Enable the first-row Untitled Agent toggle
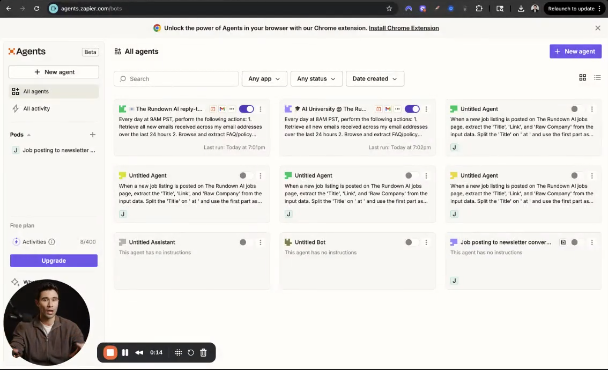The image size is (608, 370). [x=578, y=109]
